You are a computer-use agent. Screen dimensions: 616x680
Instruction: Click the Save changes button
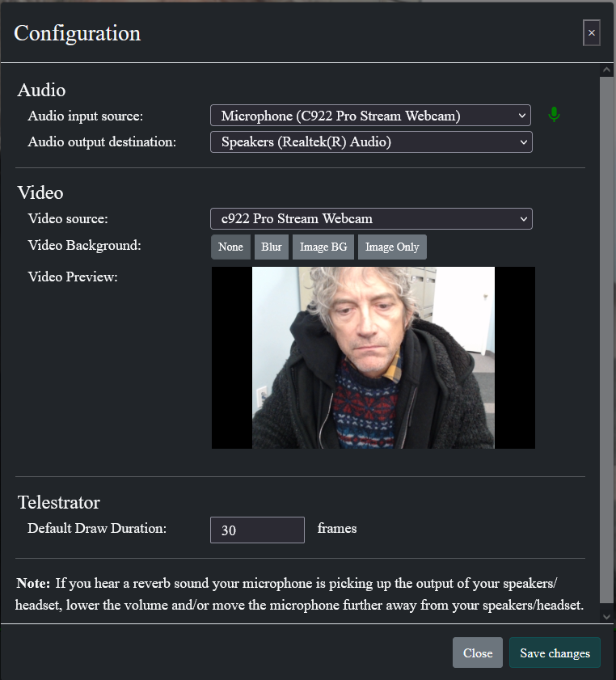[x=555, y=653]
